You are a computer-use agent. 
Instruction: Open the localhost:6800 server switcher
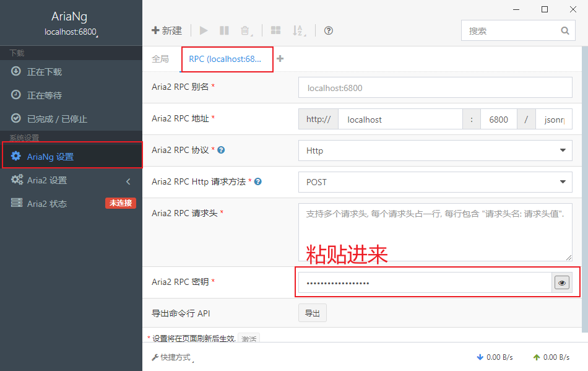[71, 32]
